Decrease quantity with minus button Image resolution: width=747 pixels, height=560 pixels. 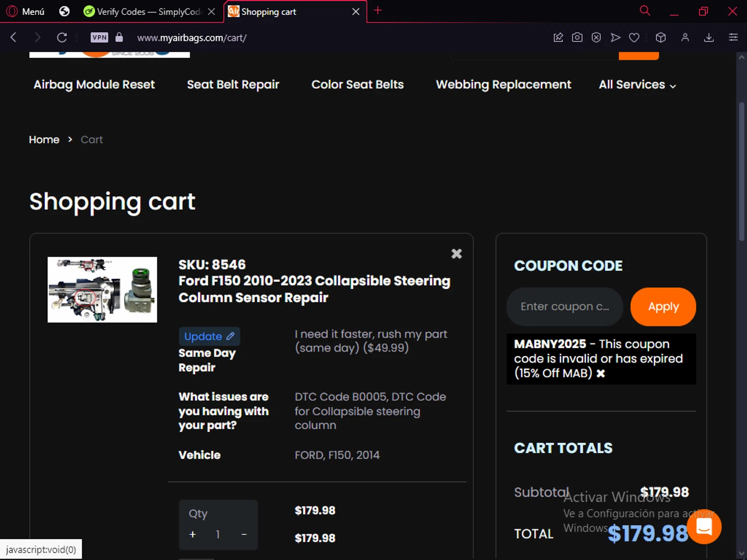(x=244, y=534)
